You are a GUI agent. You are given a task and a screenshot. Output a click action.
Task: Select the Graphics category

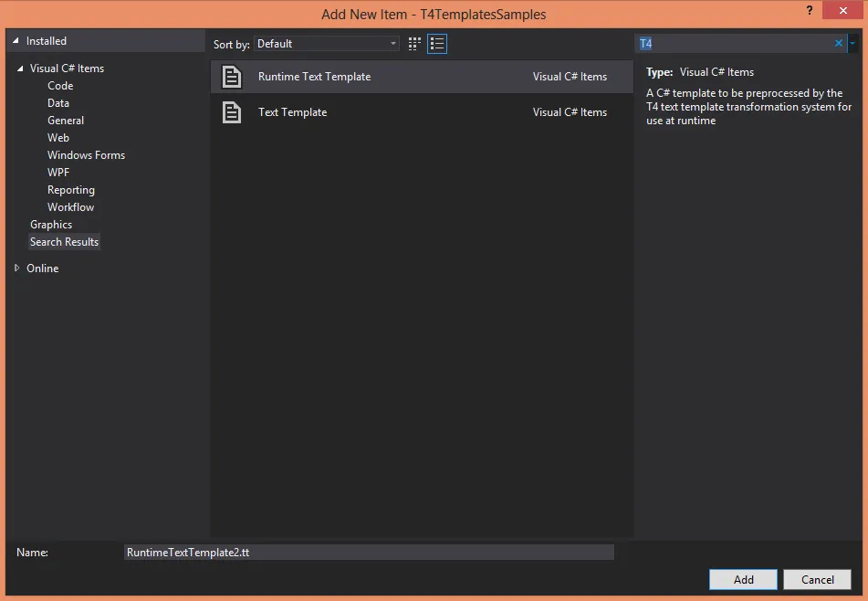pyautogui.click(x=51, y=225)
